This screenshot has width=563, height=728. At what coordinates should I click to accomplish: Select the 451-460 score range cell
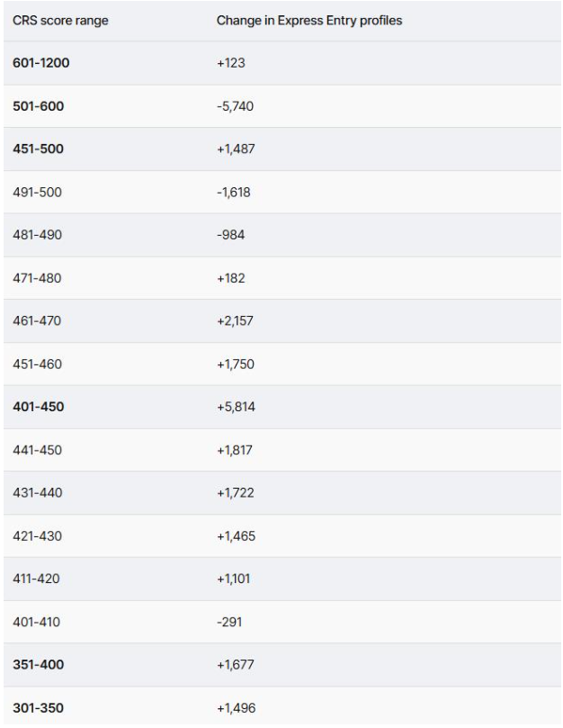tap(37, 364)
